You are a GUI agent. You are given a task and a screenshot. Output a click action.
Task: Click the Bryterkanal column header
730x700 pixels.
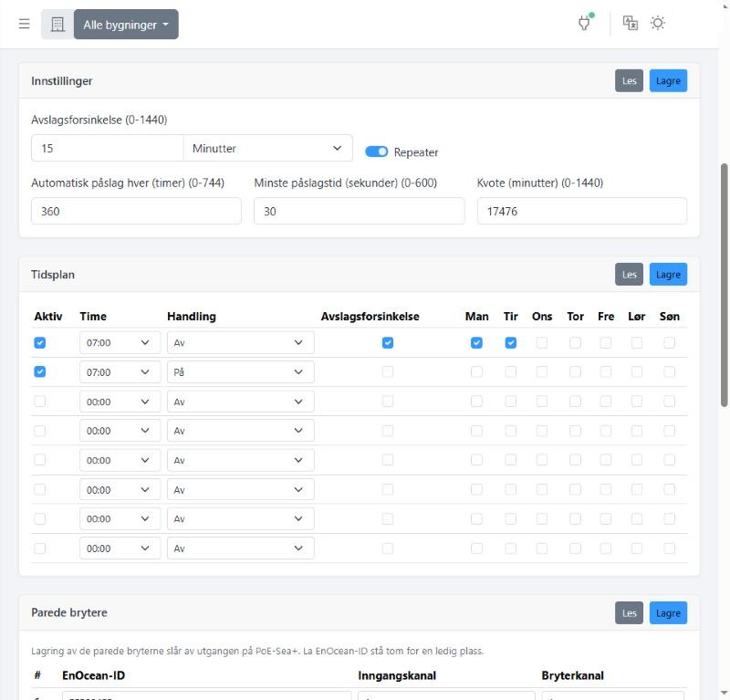tap(573, 675)
